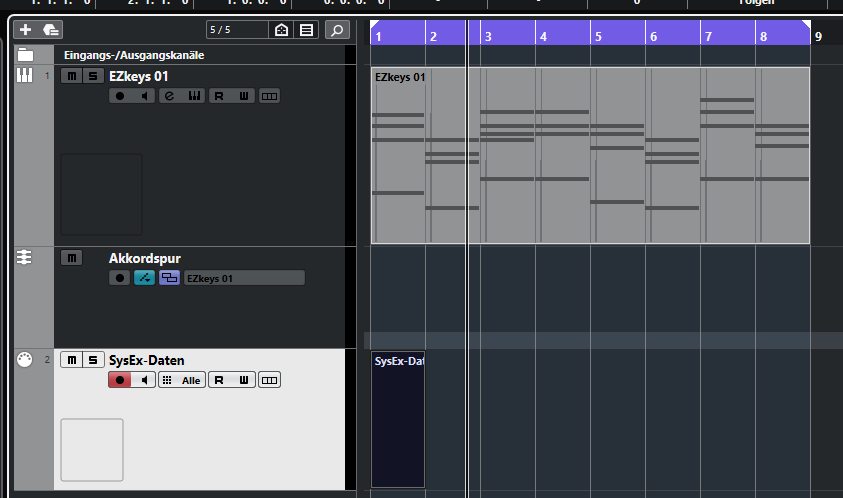
Task: Open the EZkeys 01 dropdown on Akkordspur
Action: 244,278
